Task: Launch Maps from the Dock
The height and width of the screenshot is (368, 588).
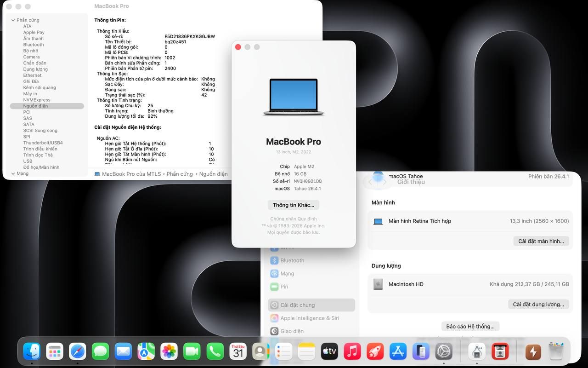Action: (x=146, y=352)
